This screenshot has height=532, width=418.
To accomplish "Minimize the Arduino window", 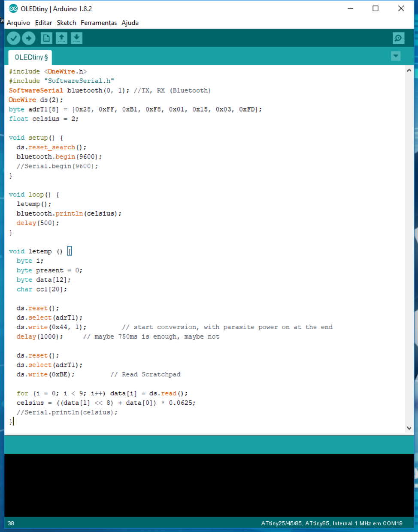I will [351, 9].
